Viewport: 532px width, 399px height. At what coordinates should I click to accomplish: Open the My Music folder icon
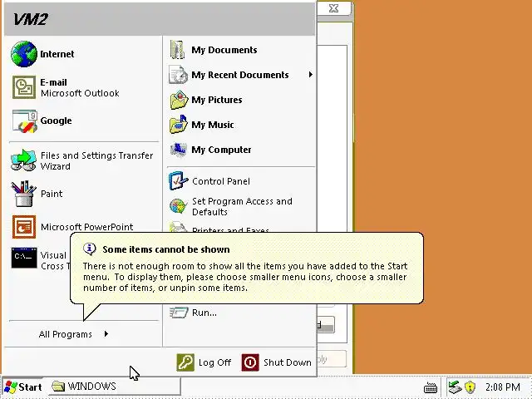pyautogui.click(x=179, y=125)
